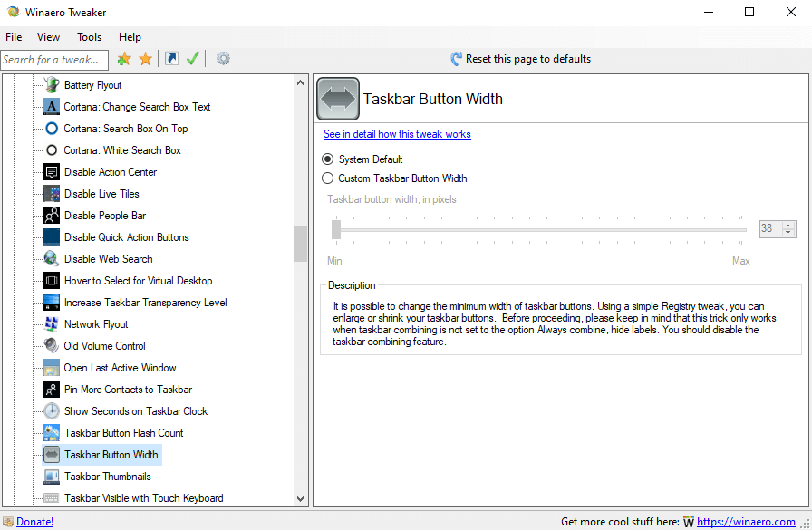The width and height of the screenshot is (812, 530).
Task: Click the pixel value field showing 38
Action: [x=771, y=229]
